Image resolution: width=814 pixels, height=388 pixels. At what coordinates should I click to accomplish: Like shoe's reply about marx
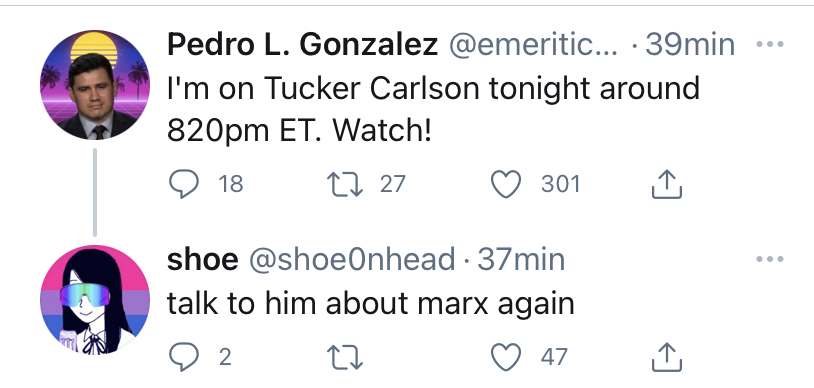(506, 357)
